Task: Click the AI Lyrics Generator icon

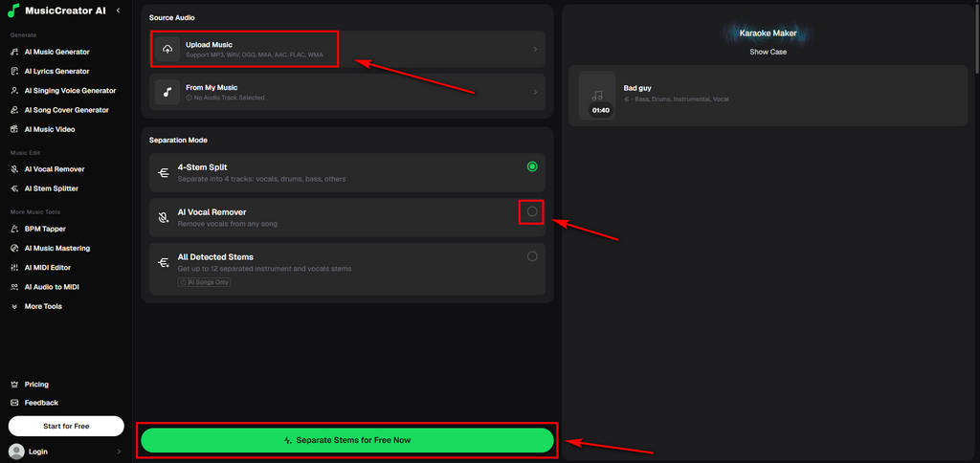Action: tap(14, 71)
